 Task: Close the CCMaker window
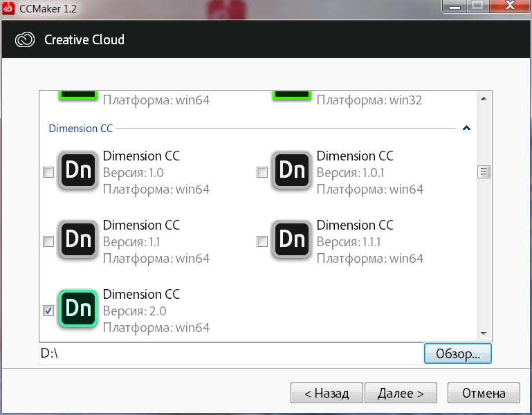click(510, 6)
